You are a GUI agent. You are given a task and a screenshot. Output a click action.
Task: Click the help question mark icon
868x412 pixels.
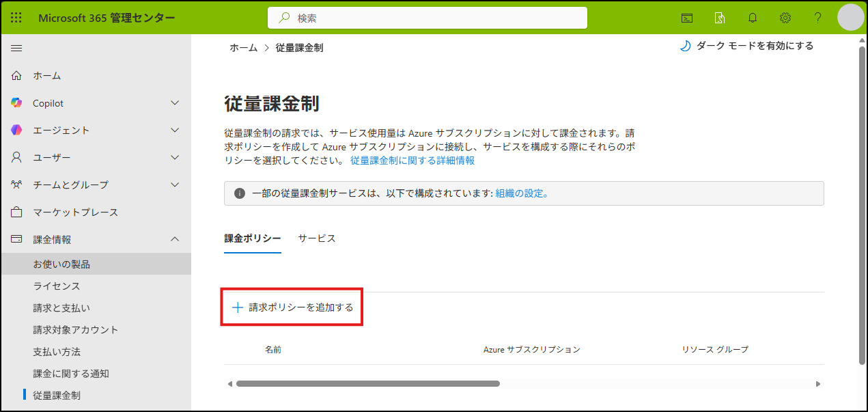[x=817, y=18]
